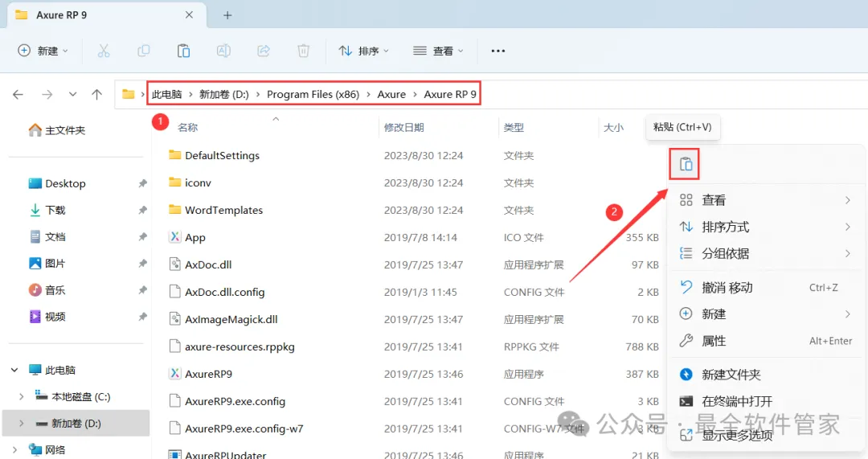Unpin Desktop using its pin icon
The height and width of the screenshot is (459, 868).
pyautogui.click(x=143, y=184)
